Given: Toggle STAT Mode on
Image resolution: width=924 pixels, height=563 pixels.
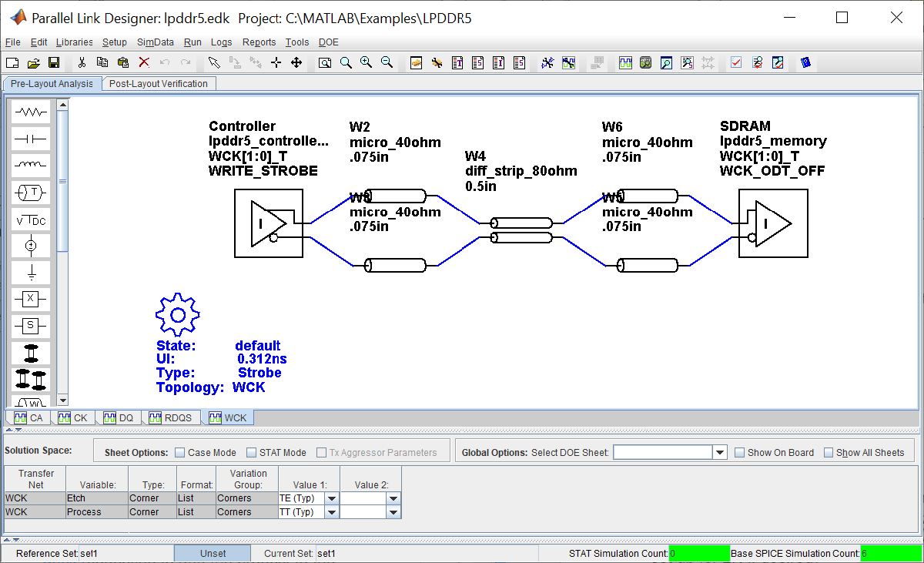Looking at the screenshot, I should [x=249, y=453].
